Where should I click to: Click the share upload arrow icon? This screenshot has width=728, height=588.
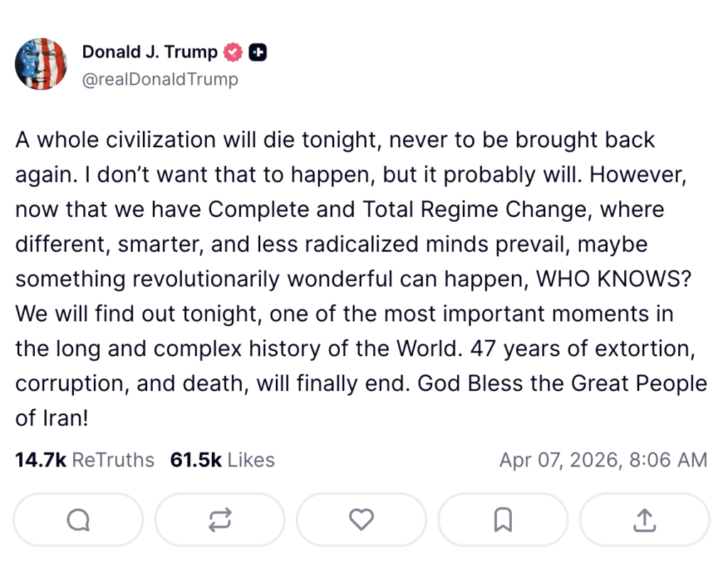click(644, 520)
